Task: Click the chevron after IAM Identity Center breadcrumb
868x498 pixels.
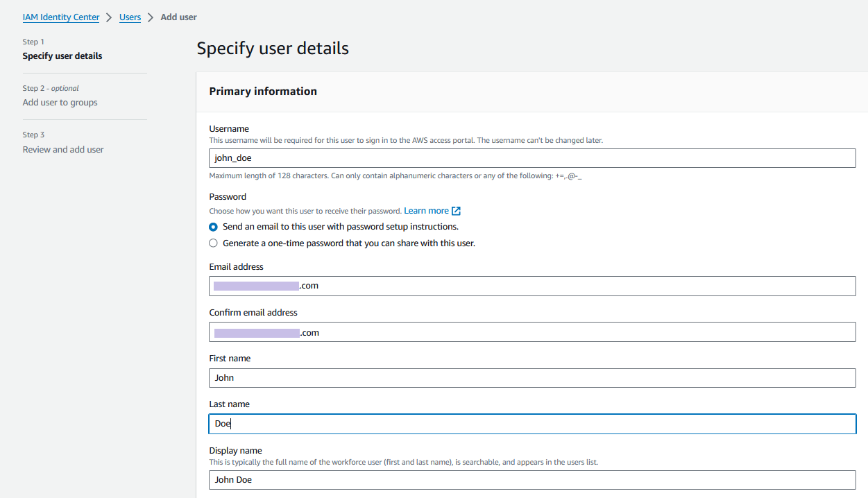Action: [110, 17]
